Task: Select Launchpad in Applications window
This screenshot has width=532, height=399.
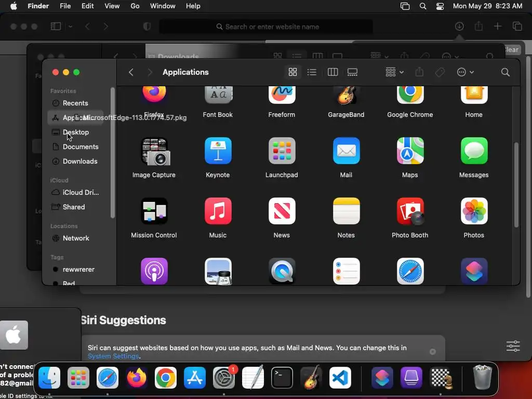Action: pyautogui.click(x=282, y=151)
